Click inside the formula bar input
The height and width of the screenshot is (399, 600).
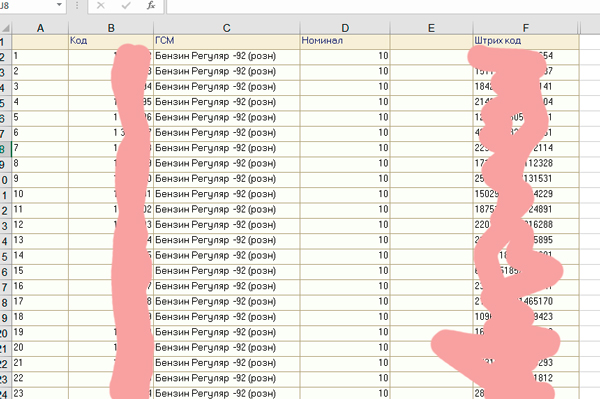point(383,6)
